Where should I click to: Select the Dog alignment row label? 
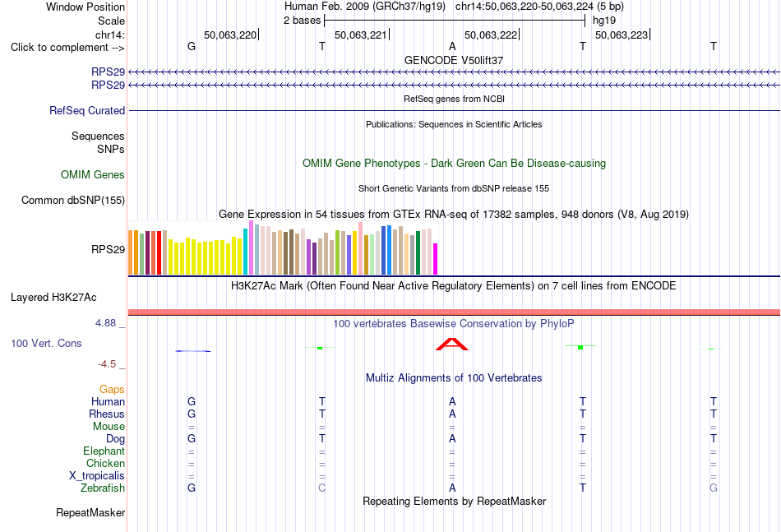click(x=116, y=439)
